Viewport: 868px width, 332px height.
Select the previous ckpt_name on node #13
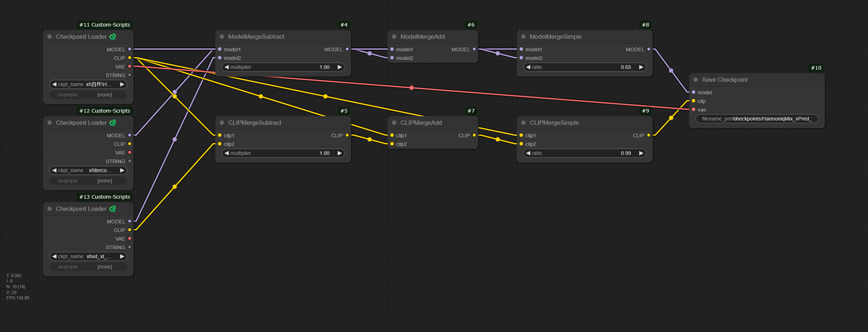coord(54,256)
